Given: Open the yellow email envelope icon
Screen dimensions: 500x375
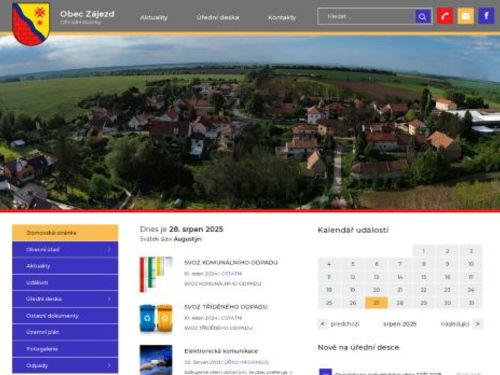Looking at the screenshot, I should (466, 16).
